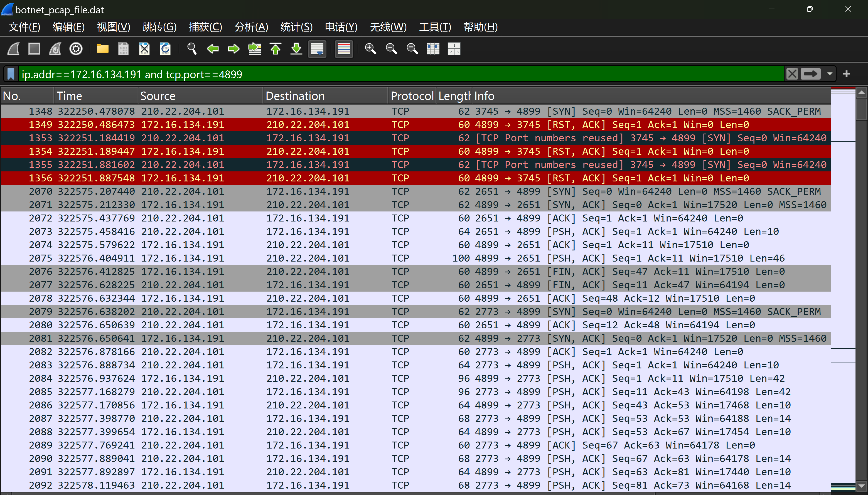Open a capture file with folder icon
The height and width of the screenshot is (495, 868).
tap(102, 49)
